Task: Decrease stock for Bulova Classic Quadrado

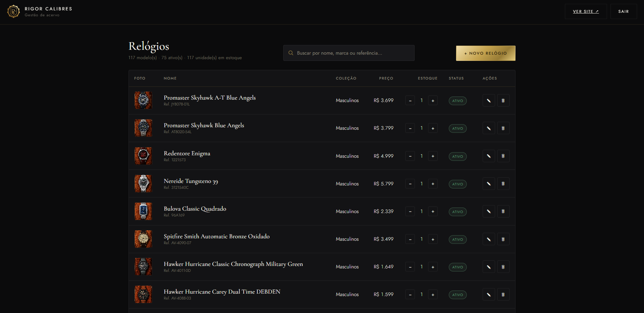Action: click(410, 211)
